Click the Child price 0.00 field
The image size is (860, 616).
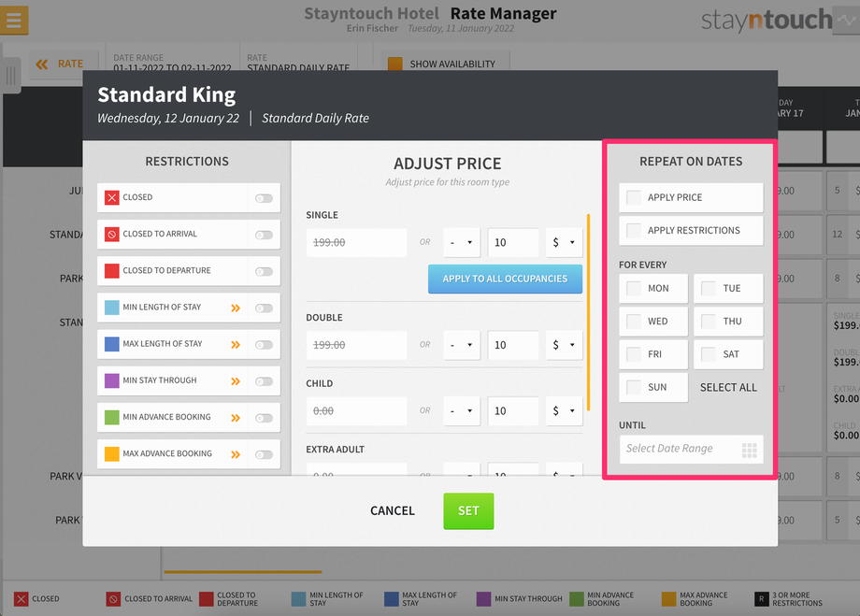pos(356,411)
